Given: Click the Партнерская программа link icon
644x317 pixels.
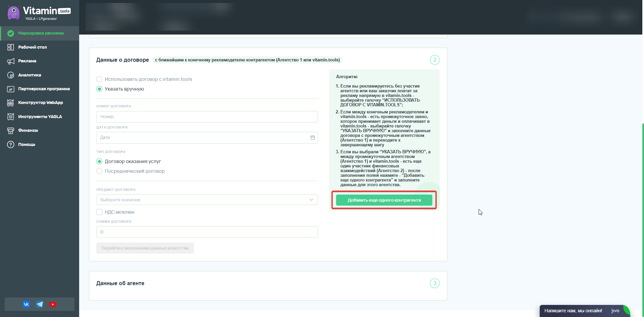Looking at the screenshot, I should point(11,89).
